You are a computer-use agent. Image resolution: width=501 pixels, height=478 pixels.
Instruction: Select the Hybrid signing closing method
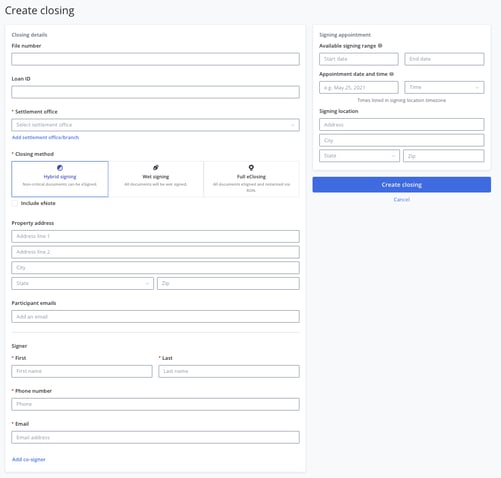pyautogui.click(x=60, y=179)
